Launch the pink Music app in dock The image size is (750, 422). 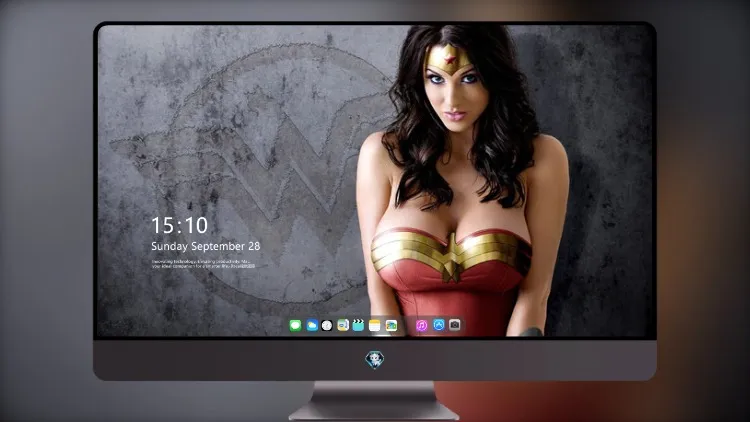[x=421, y=326]
